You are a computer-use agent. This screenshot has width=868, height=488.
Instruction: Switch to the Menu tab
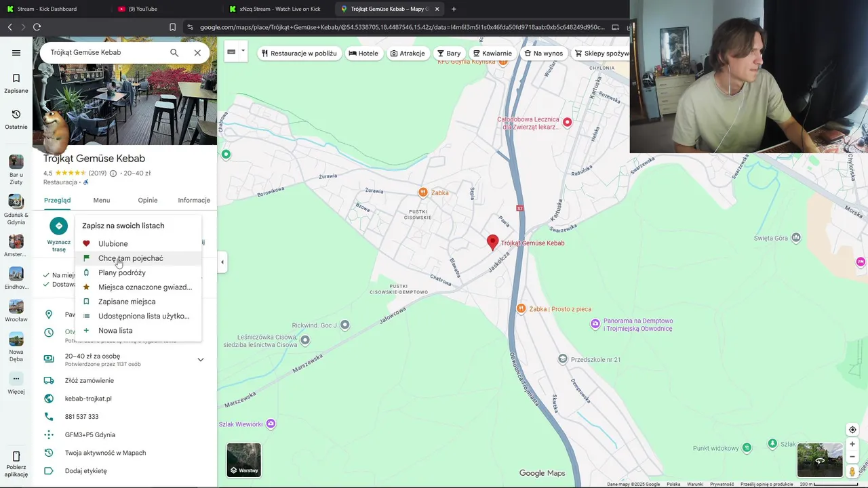(102, 201)
